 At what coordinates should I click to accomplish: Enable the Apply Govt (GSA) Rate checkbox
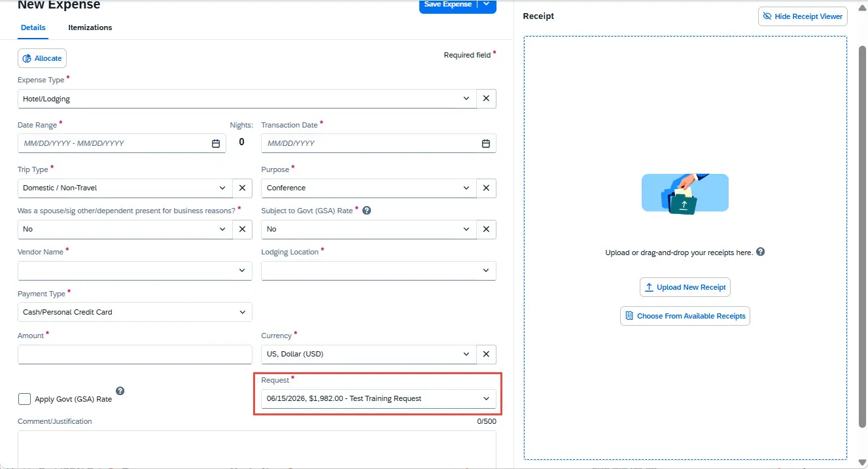click(x=24, y=399)
